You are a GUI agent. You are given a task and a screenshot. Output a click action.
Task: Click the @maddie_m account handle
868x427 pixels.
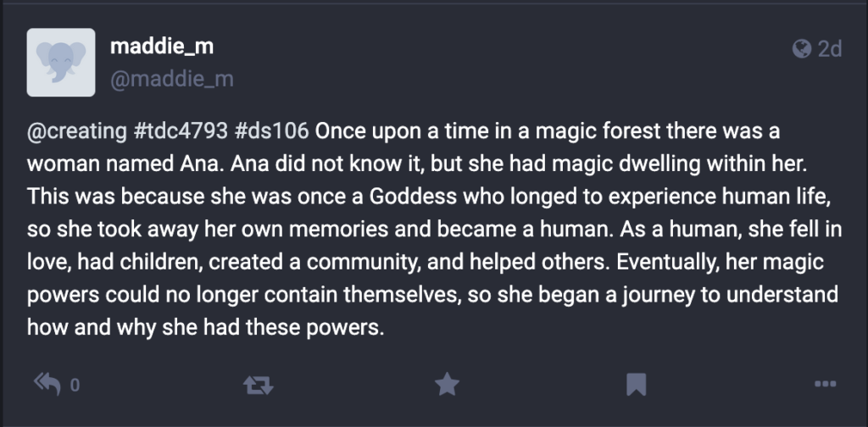point(171,80)
